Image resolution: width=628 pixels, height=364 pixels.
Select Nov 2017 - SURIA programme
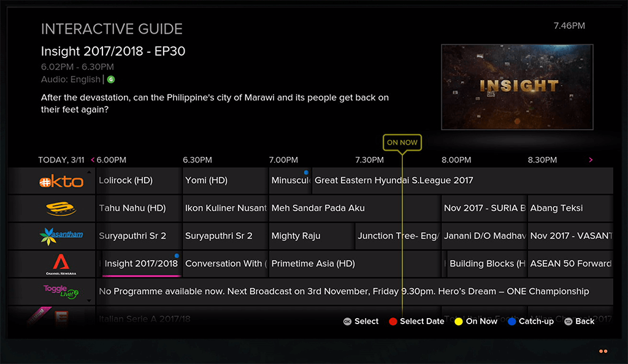coord(484,208)
